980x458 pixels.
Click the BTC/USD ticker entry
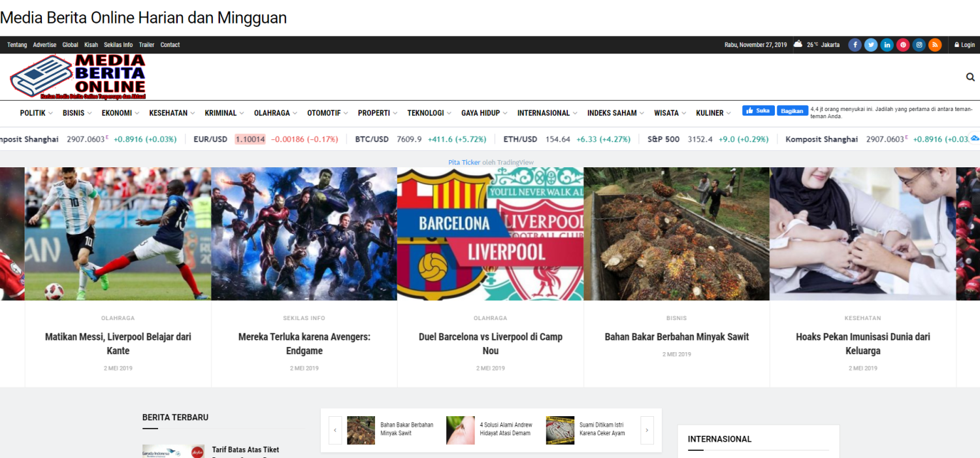(419, 139)
